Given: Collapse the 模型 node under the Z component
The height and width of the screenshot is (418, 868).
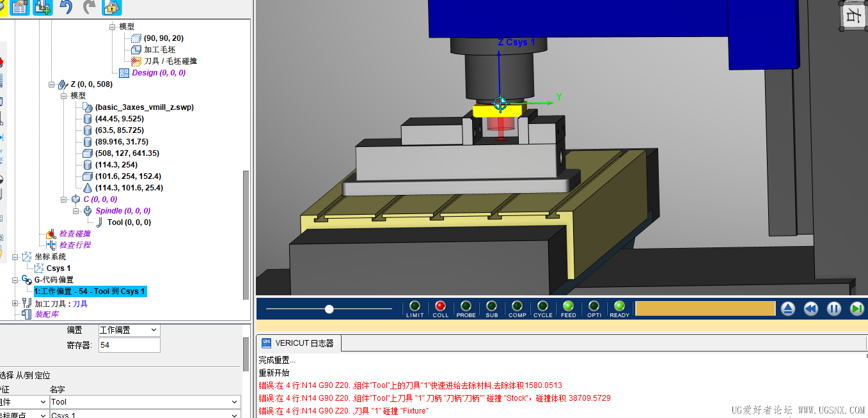Looking at the screenshot, I should point(63,96).
